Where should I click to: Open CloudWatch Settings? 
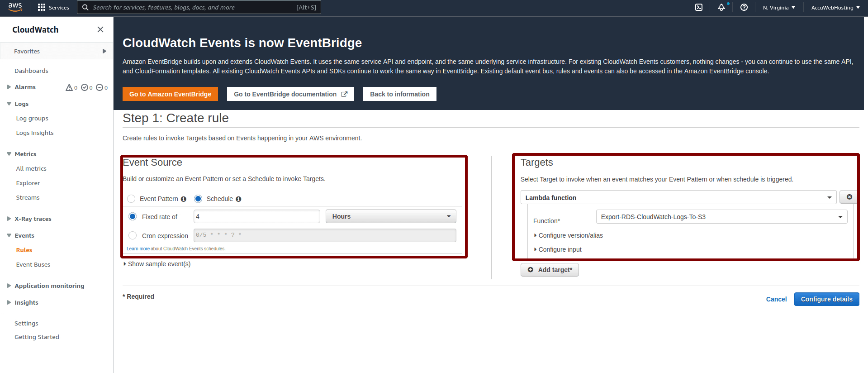click(26, 323)
